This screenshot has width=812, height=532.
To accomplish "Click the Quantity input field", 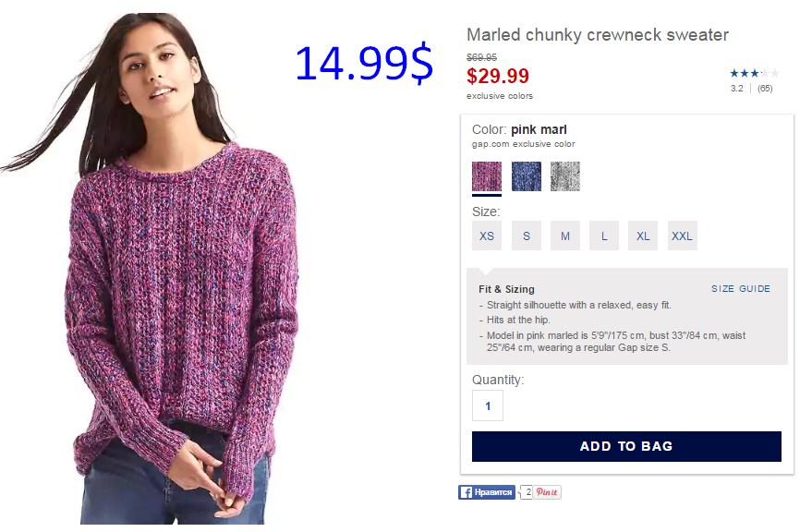I will 488,405.
